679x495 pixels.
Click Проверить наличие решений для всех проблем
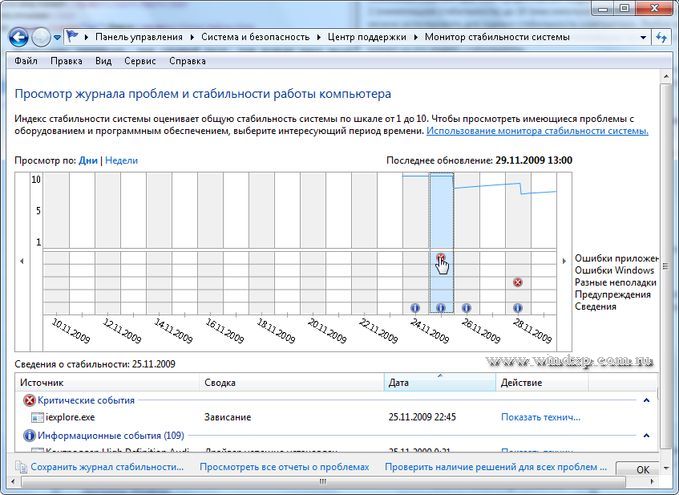[496, 467]
